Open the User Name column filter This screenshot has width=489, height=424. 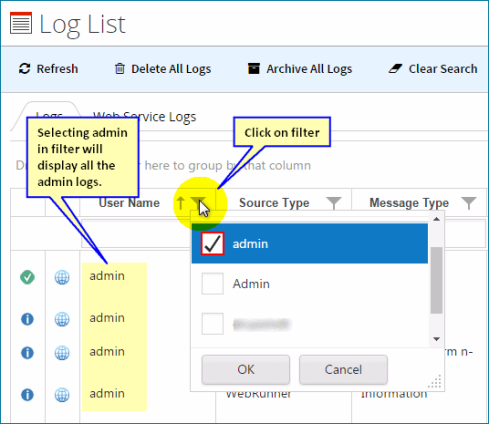click(x=199, y=202)
